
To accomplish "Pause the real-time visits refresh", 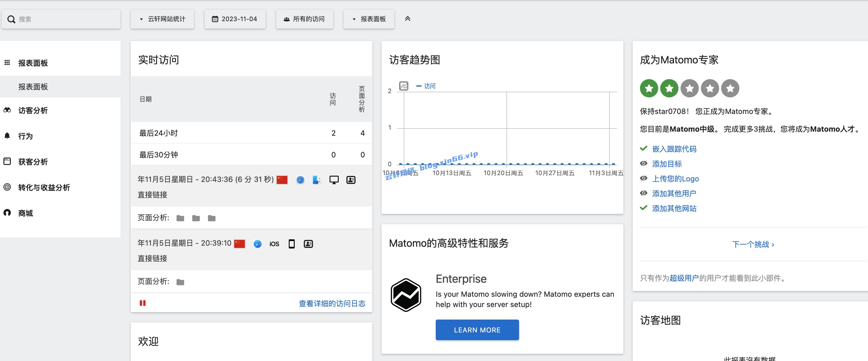I will coord(143,303).
